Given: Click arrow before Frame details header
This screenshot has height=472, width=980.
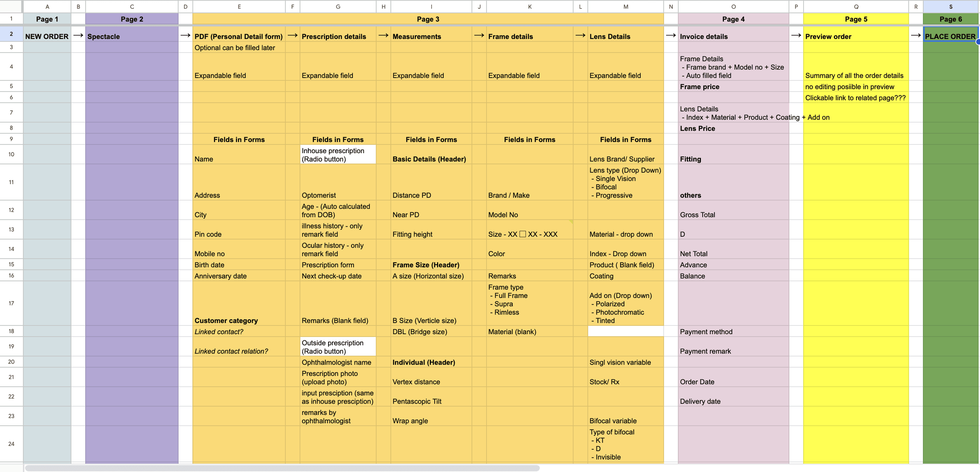Looking at the screenshot, I should [x=479, y=36].
